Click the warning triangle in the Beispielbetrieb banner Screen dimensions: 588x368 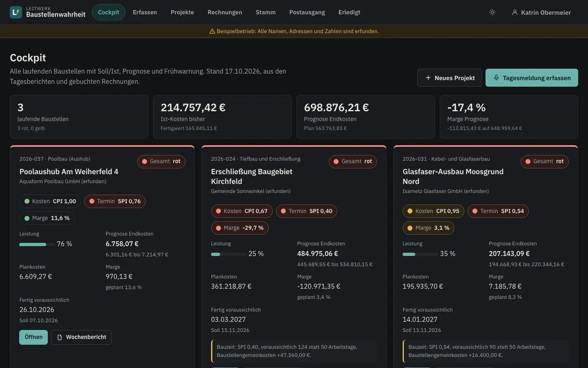(x=212, y=31)
